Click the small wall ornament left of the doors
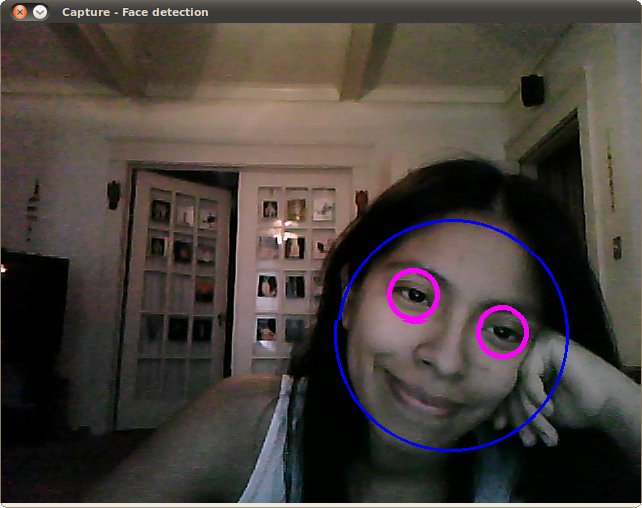This screenshot has width=642, height=508. [114, 193]
